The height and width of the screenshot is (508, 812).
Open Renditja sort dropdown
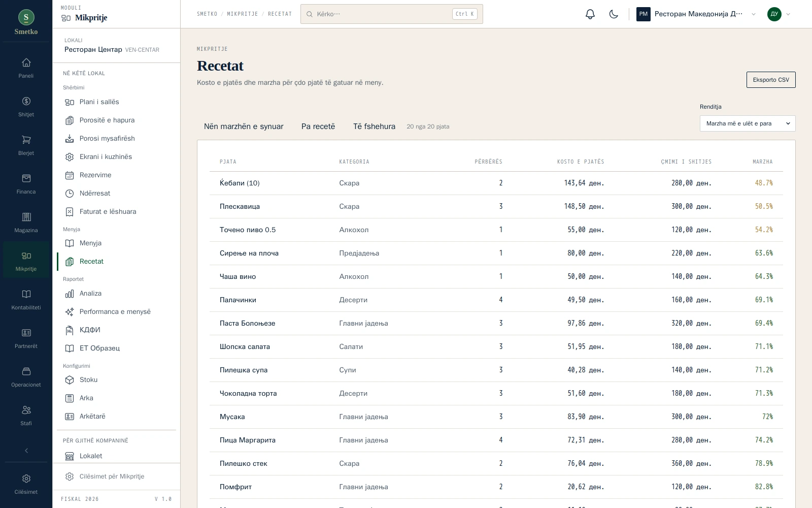tap(748, 123)
